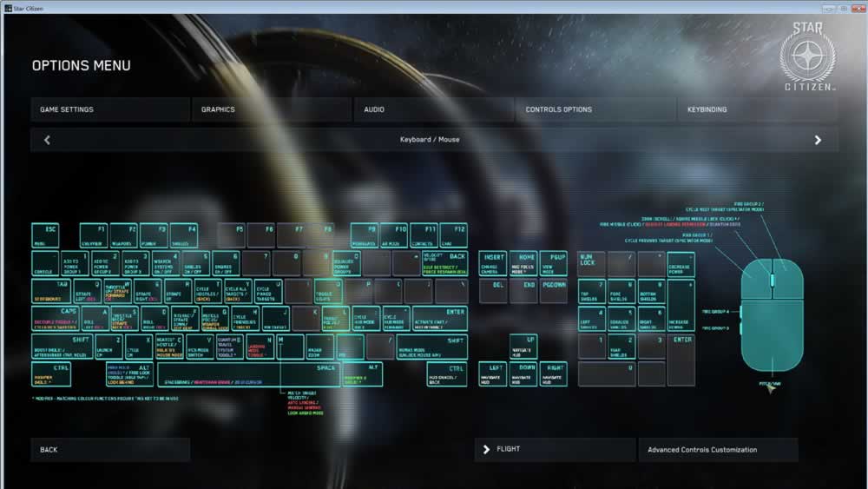
Task: Click the left CTRL modifier key tile
Action: 51,374
